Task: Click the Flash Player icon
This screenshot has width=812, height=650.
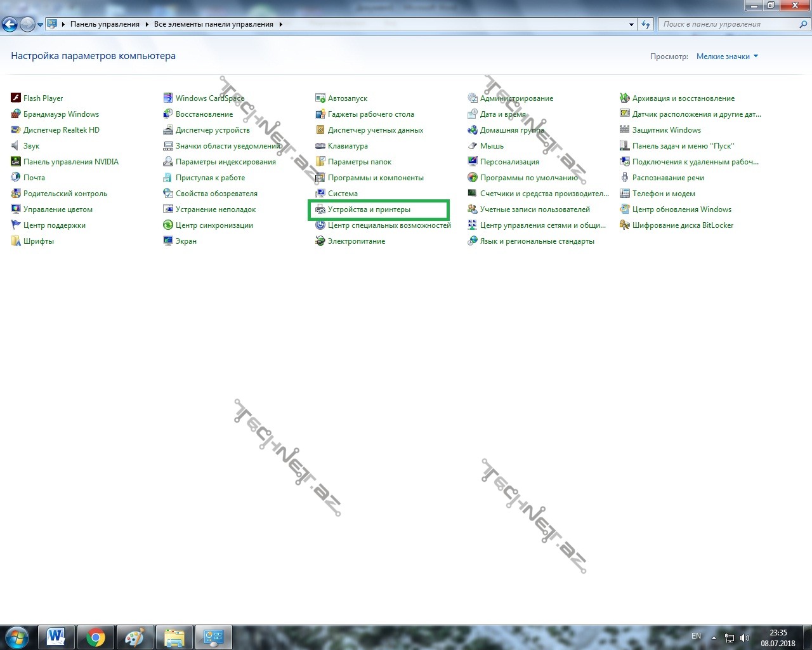Action: click(x=16, y=98)
